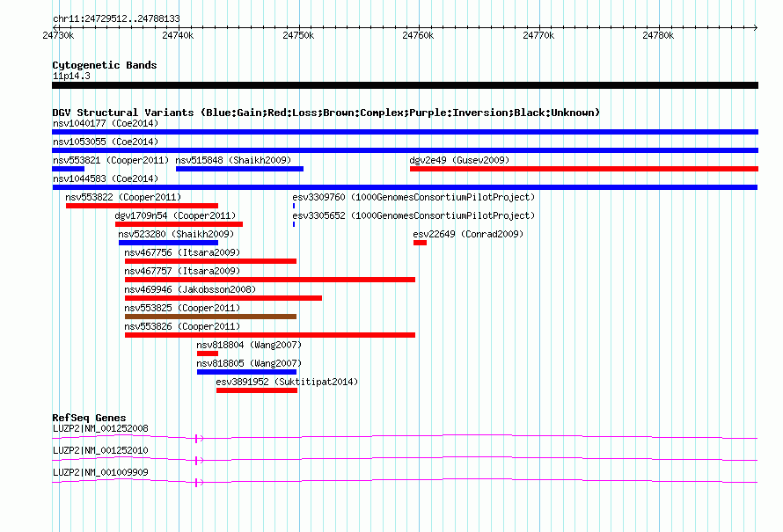Open LUZP2|NM_001009909 transcript label

[100, 472]
